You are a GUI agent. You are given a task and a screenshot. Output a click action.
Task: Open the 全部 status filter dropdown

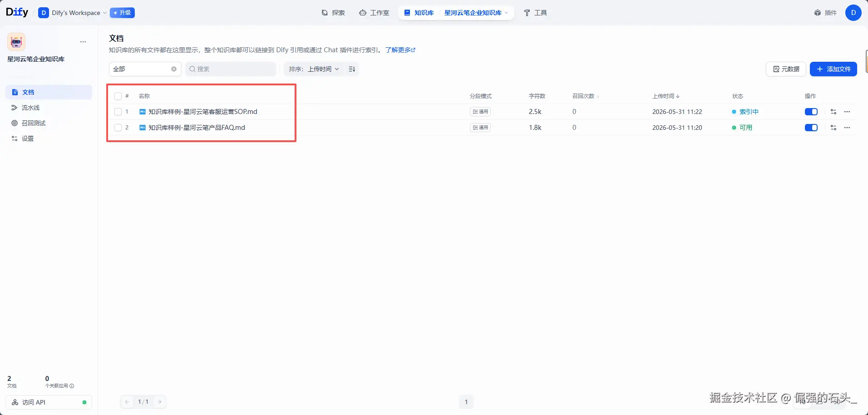point(145,69)
